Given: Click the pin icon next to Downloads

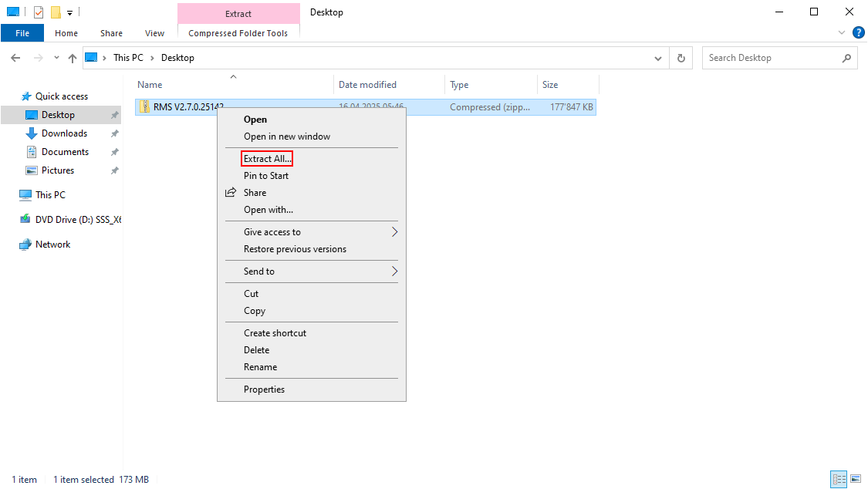Looking at the screenshot, I should point(115,133).
